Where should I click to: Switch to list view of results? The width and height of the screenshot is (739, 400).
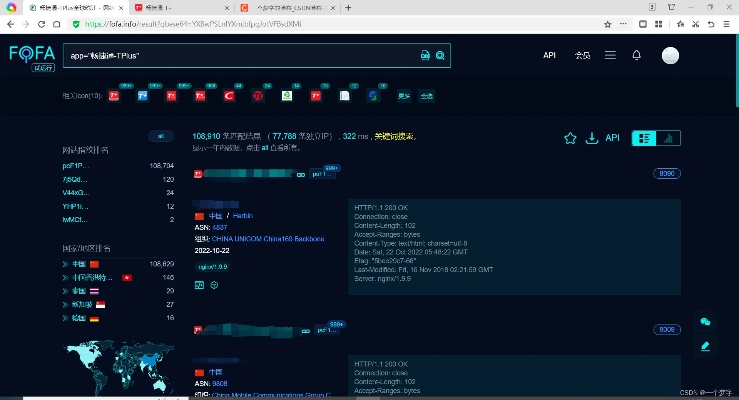[645, 138]
